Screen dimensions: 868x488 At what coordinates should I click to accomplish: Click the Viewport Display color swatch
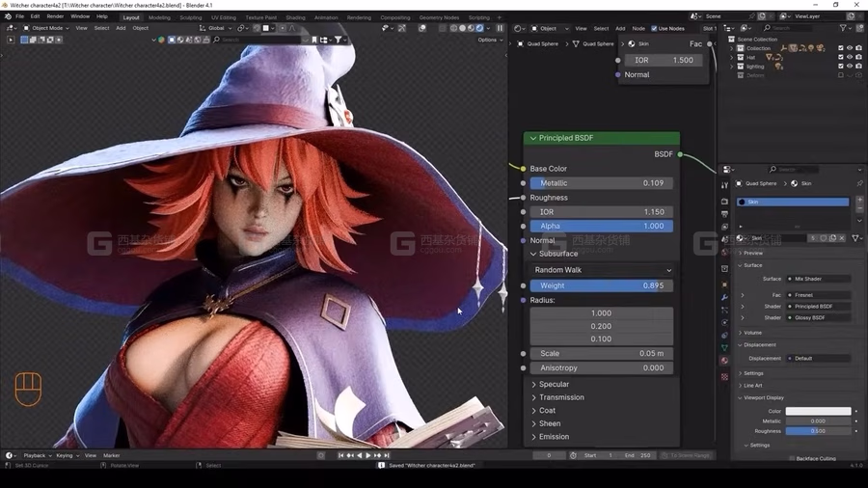click(x=818, y=411)
